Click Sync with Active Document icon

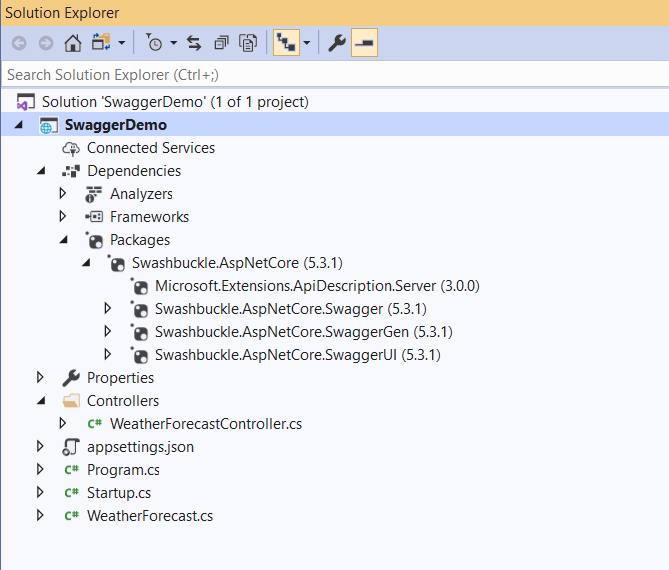pos(194,43)
